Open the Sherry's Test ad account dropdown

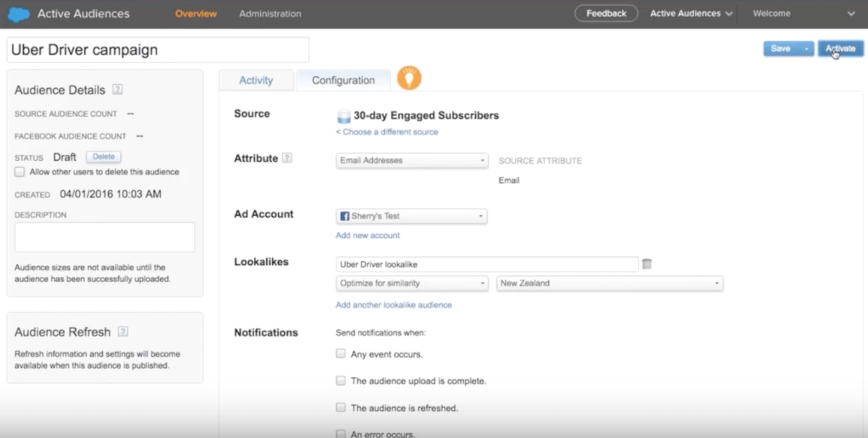411,216
